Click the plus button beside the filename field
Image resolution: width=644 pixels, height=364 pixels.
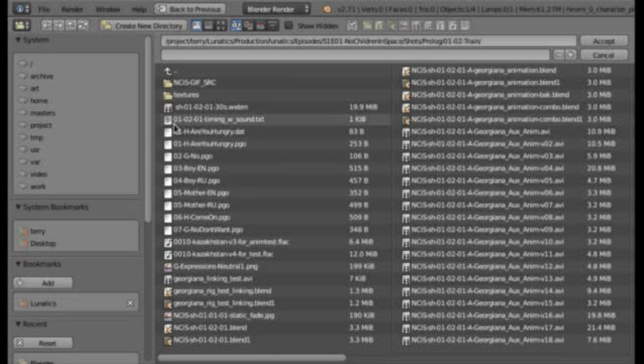pyautogui.click(x=571, y=55)
